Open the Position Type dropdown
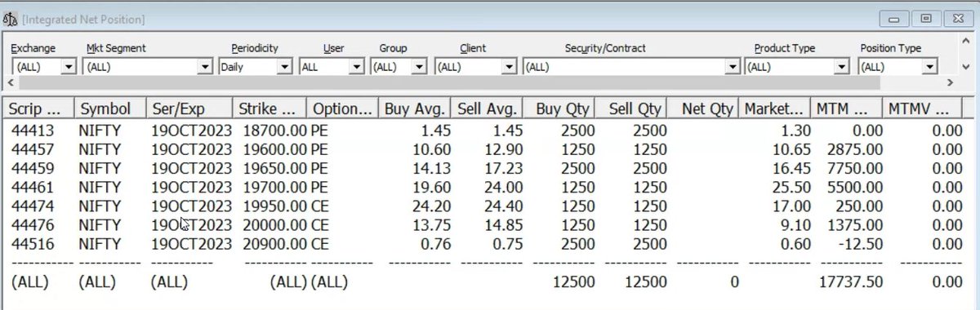 [x=929, y=67]
